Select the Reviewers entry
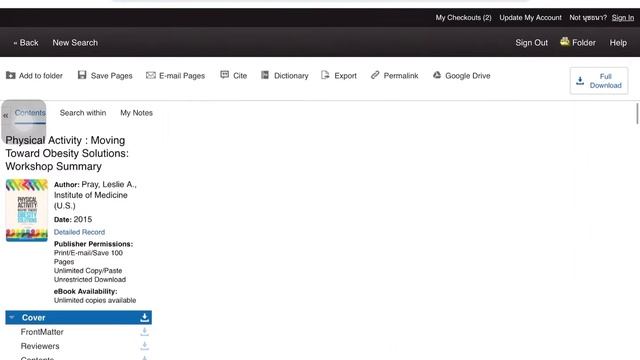The height and width of the screenshot is (360, 640). pos(40,346)
